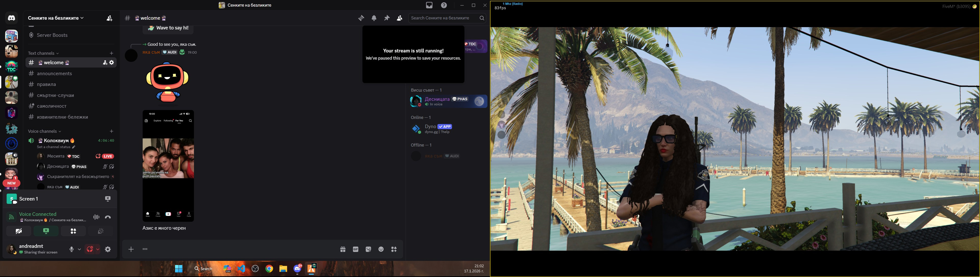Toggle the microphone mute button
980x277 pixels.
tap(71, 249)
